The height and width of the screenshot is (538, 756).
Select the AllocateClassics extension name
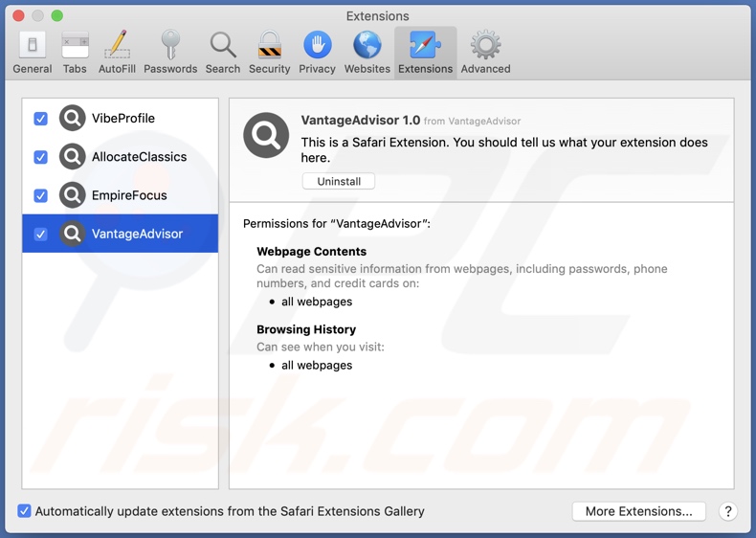coord(140,157)
